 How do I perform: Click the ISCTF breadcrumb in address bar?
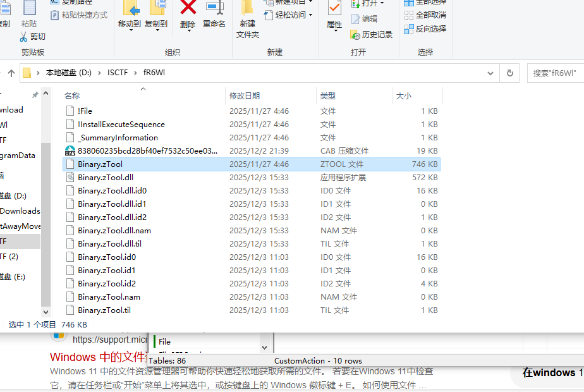pos(118,73)
